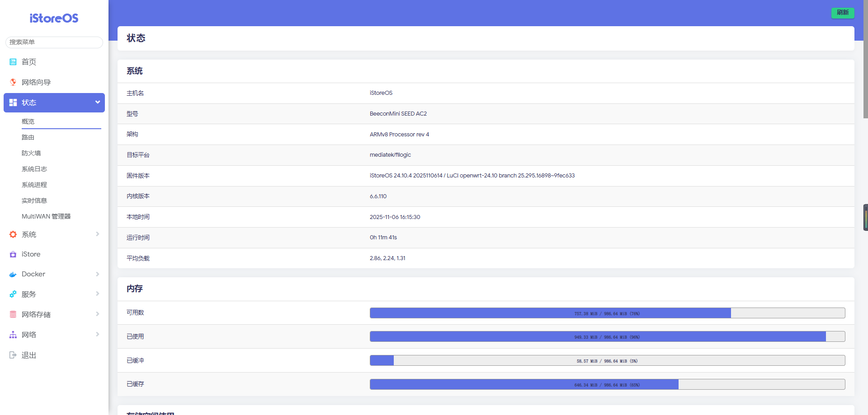Click the Network Storage (网络存储) icon
868x415 pixels.
[13, 314]
